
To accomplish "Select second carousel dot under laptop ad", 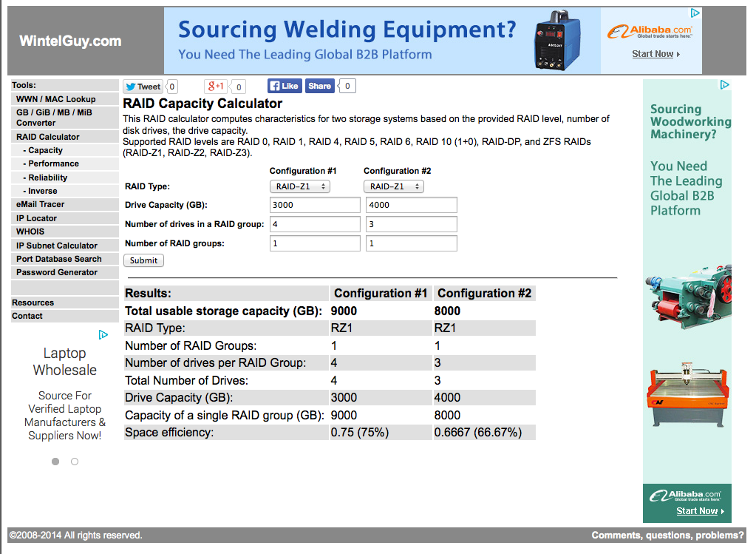I will (75, 462).
